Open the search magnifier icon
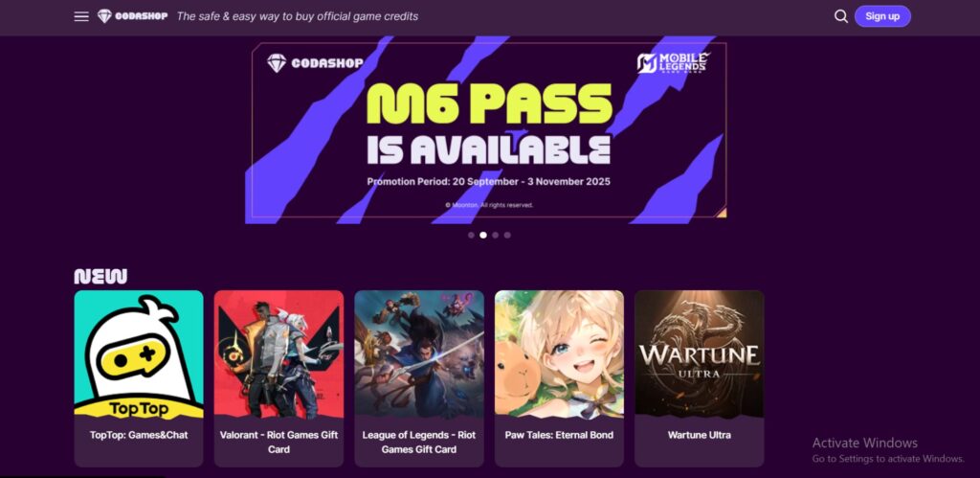 point(841,16)
